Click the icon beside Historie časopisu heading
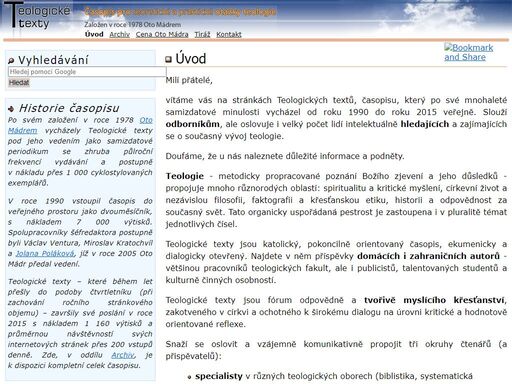 [x=11, y=109]
